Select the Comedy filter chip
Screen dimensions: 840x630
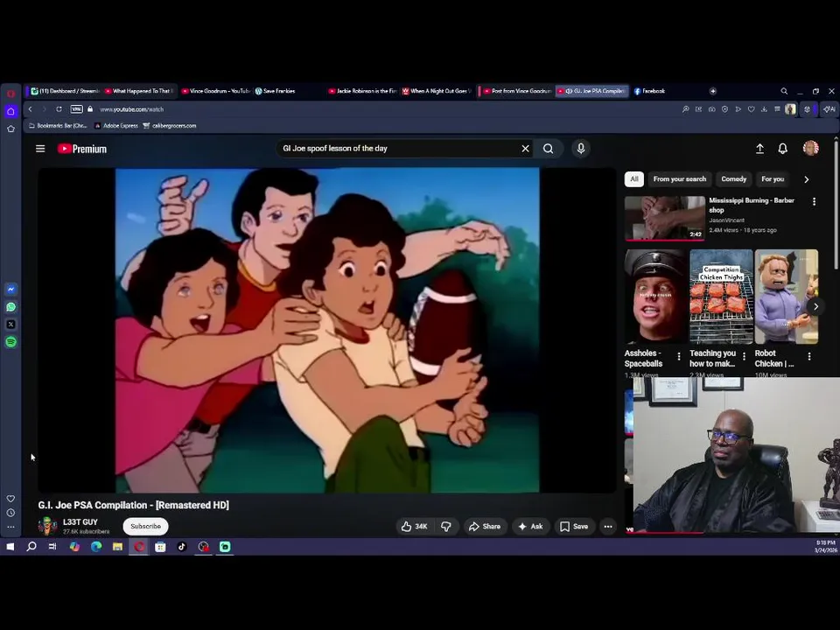point(733,179)
